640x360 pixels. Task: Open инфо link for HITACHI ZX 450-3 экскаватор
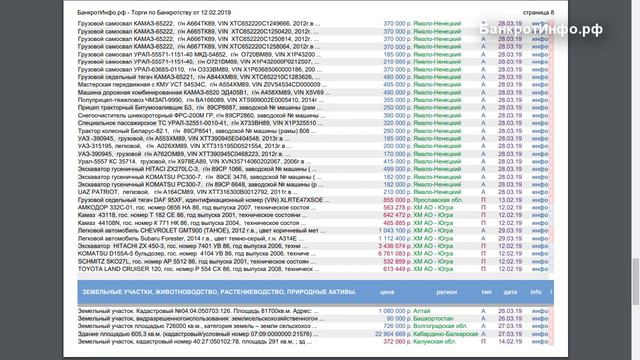pos(540,246)
